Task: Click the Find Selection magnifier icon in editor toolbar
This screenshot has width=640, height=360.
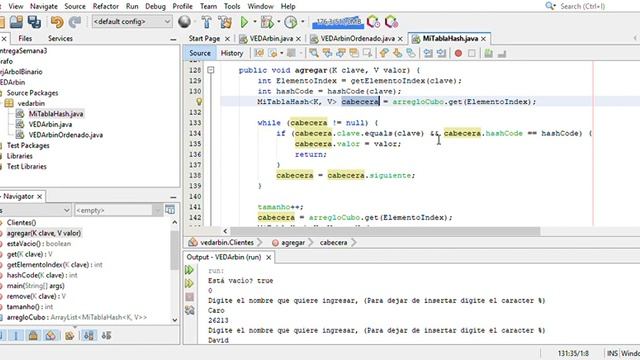Action: click(x=313, y=53)
